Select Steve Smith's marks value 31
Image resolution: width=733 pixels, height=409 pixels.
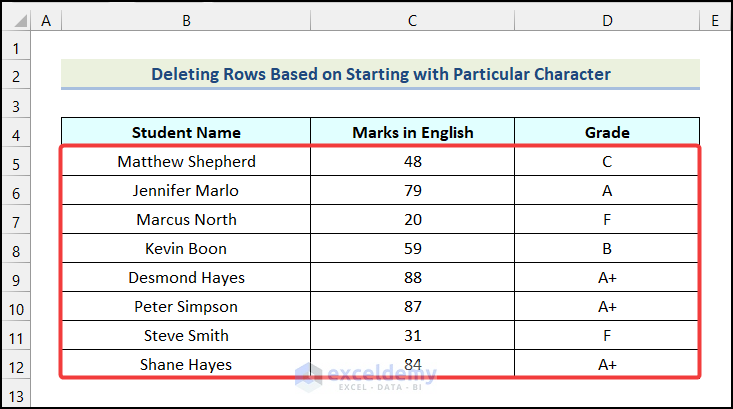(412, 336)
